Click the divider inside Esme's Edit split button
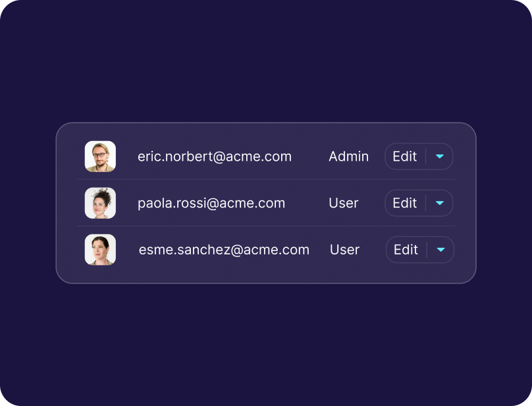 click(427, 250)
